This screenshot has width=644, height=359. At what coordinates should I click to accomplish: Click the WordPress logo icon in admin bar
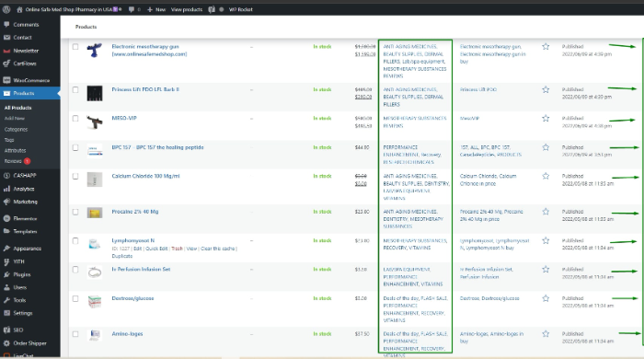pos(6,9)
